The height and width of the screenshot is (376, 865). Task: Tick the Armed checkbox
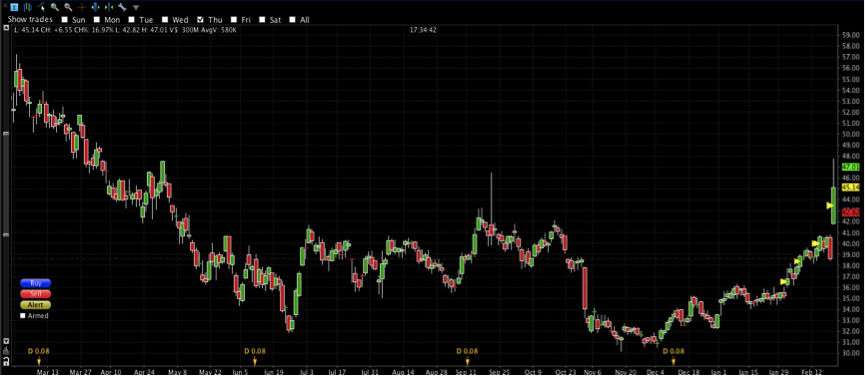point(23,316)
